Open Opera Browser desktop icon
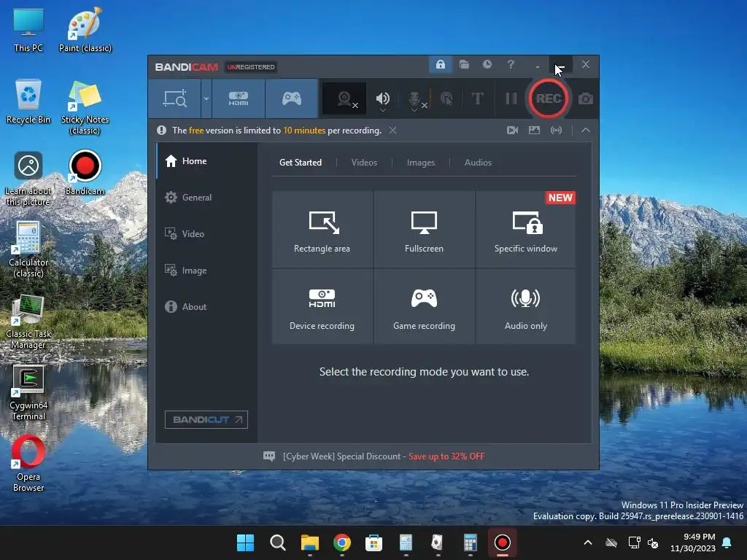Image resolution: width=747 pixels, height=560 pixels. point(28,463)
